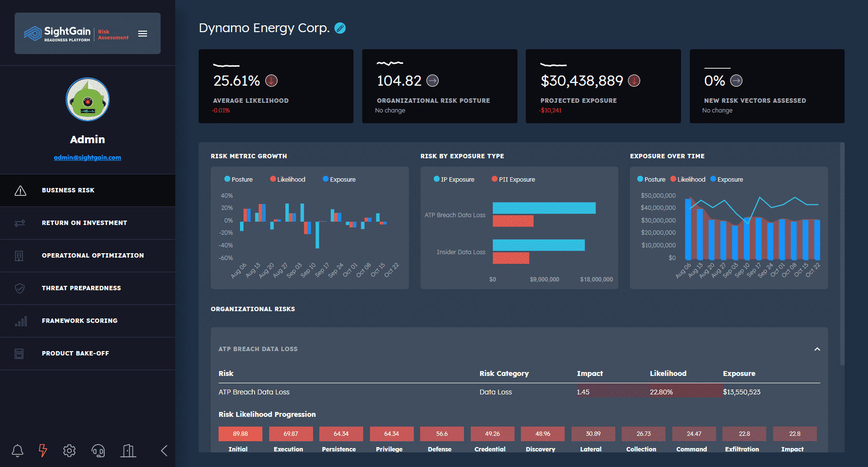Collapse the ATP Breach Data Loss panel
Image resolution: width=868 pixels, height=467 pixels.
click(817, 349)
